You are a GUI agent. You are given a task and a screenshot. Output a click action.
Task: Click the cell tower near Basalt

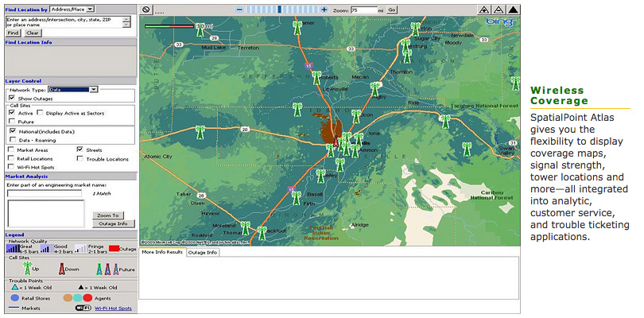[x=296, y=198]
